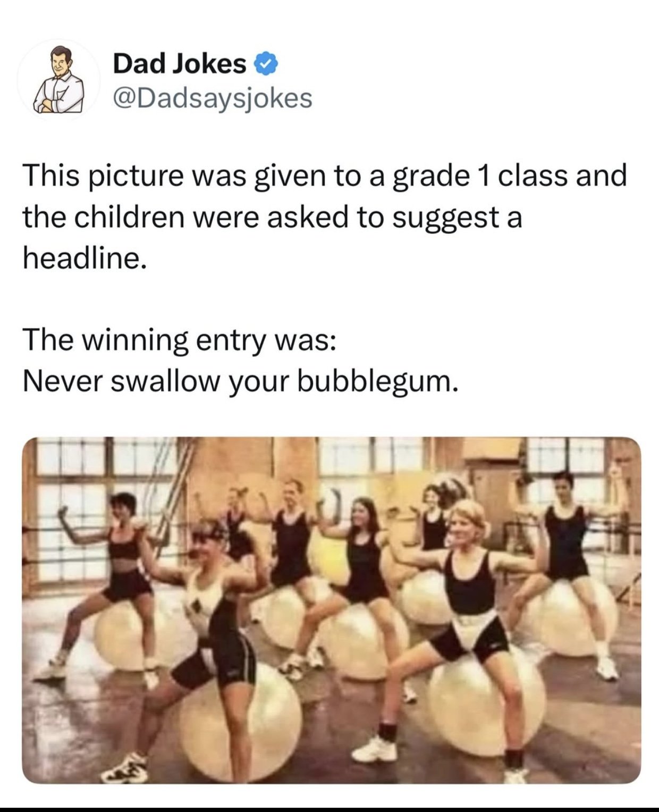
Task: Click the blue verified checkmark badge
Action: click(267, 64)
